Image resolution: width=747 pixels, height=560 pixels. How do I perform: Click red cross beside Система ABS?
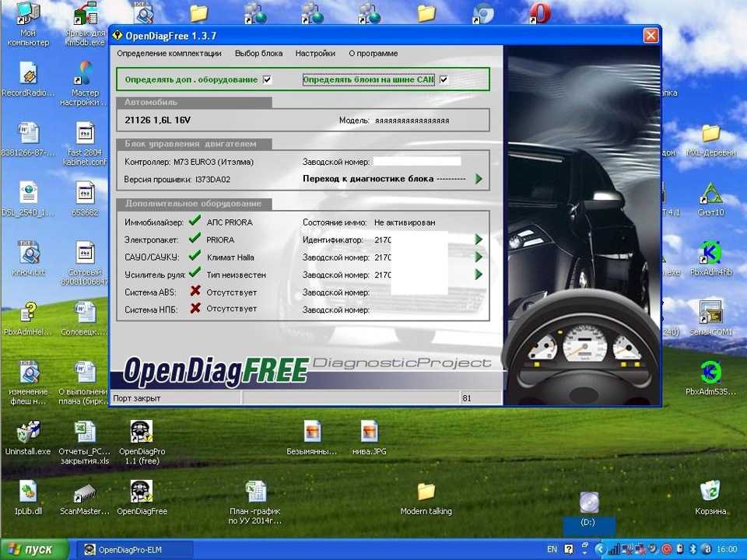195,290
